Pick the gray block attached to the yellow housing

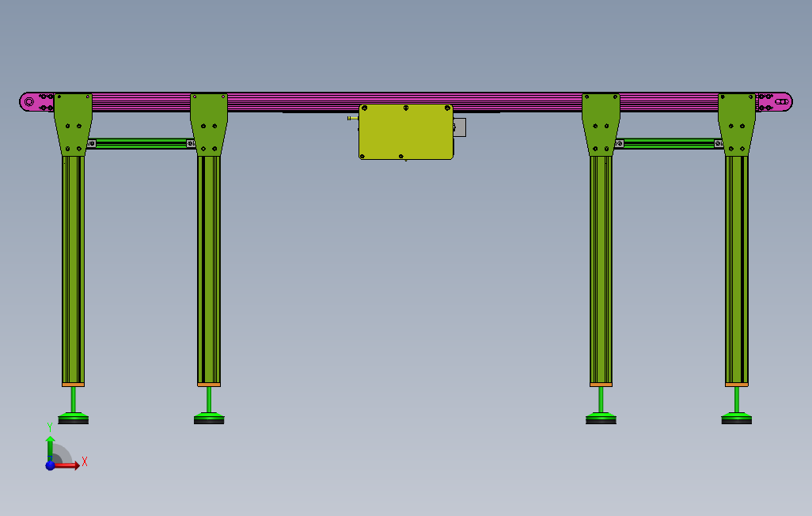tap(460, 127)
